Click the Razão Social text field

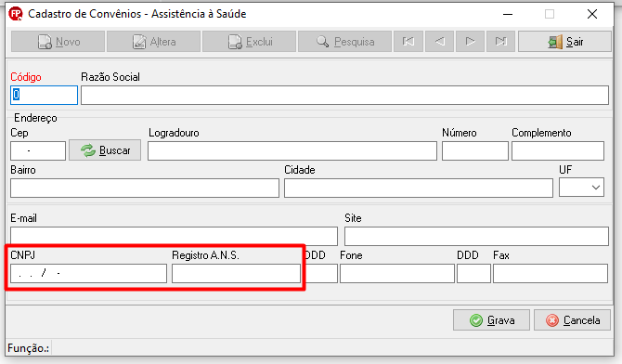[344, 96]
